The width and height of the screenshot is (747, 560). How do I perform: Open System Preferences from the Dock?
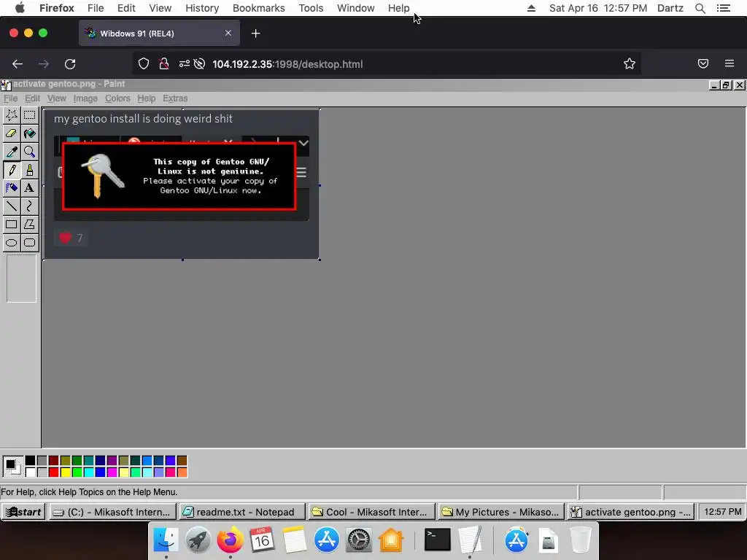coord(358,540)
